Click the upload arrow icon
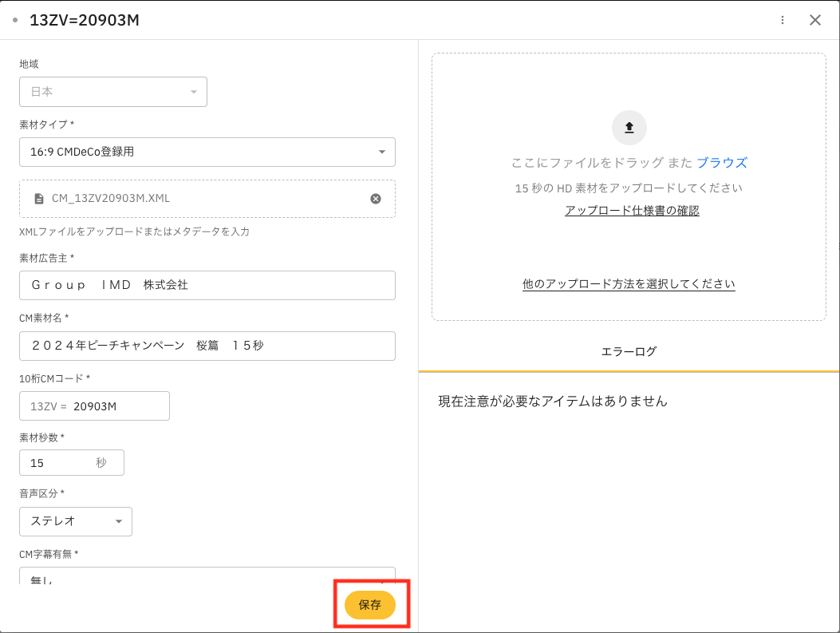 (x=629, y=127)
